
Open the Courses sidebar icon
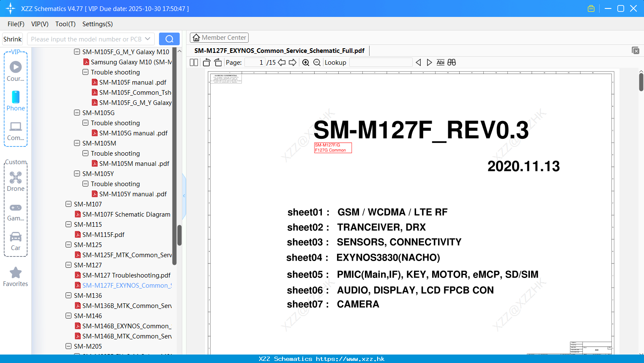click(x=16, y=71)
